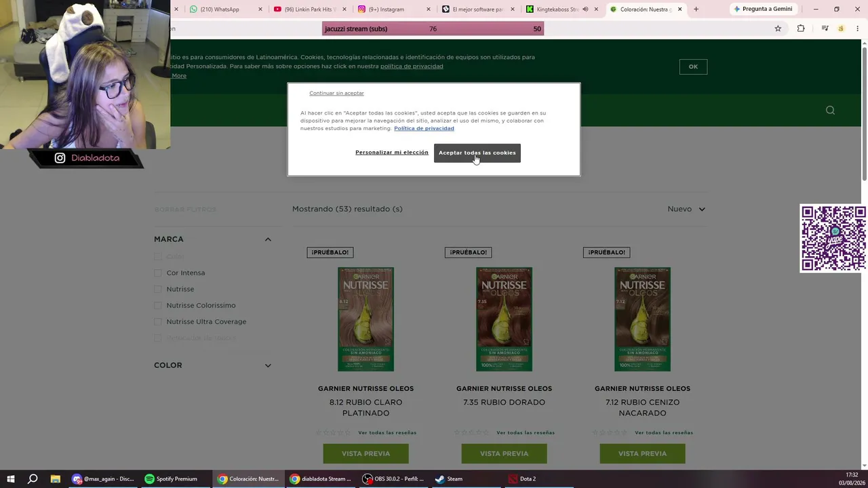Accept all cookies with Aceptar todas las cookies
Viewport: 868px width, 488px height.
coord(477,152)
